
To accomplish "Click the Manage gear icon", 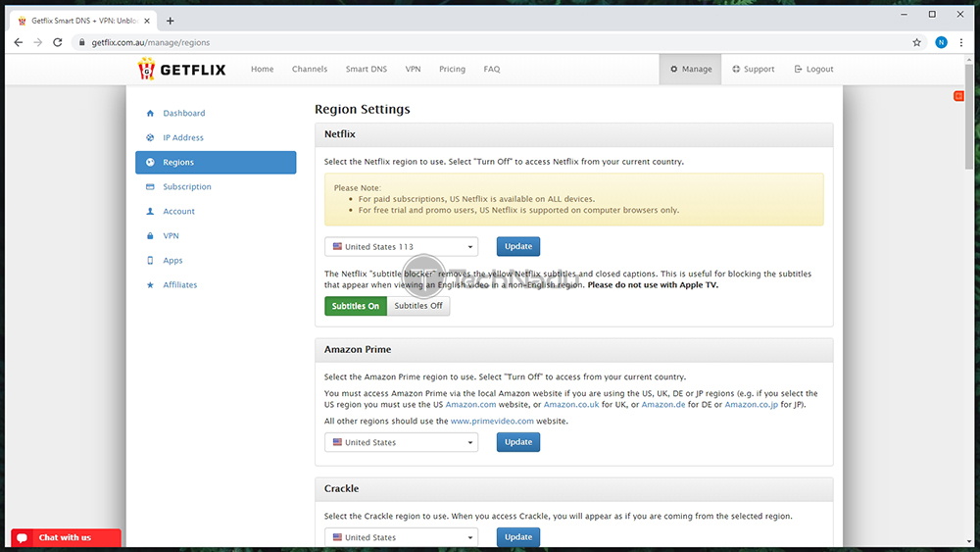I will tap(674, 69).
